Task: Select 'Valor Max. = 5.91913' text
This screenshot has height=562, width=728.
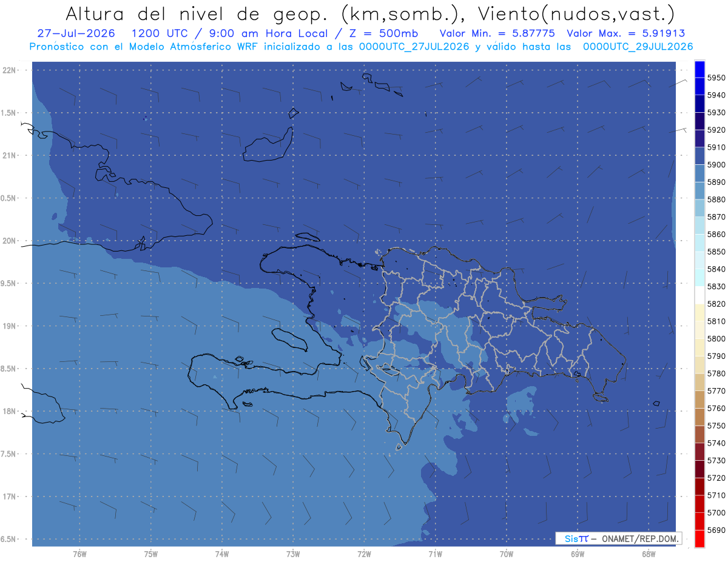Action: (625, 33)
